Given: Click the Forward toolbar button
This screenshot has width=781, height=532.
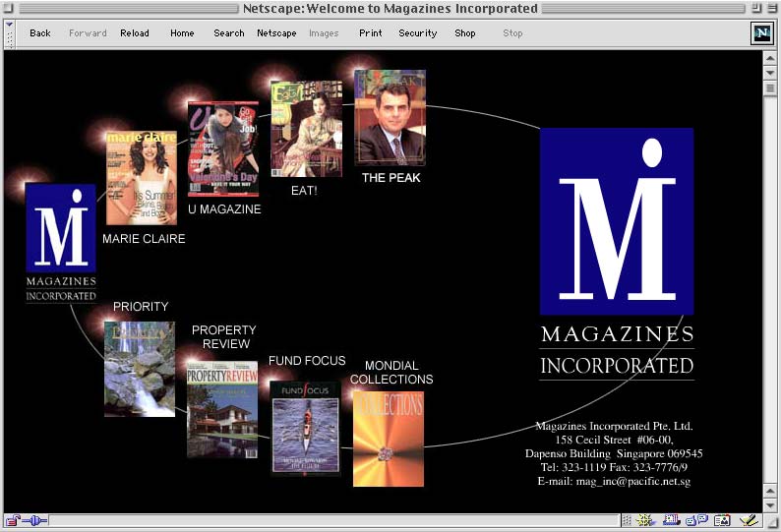Looking at the screenshot, I should pyautogui.click(x=88, y=33).
